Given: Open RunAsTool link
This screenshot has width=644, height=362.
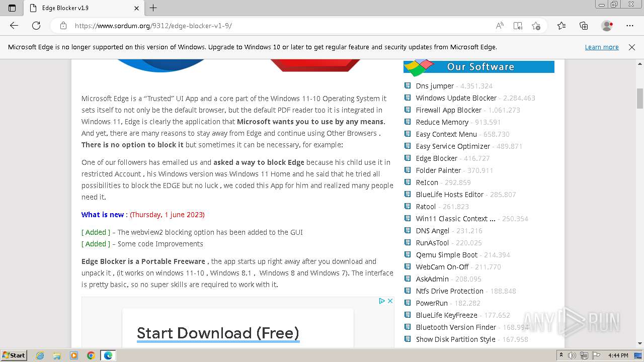Looking at the screenshot, I should [432, 243].
